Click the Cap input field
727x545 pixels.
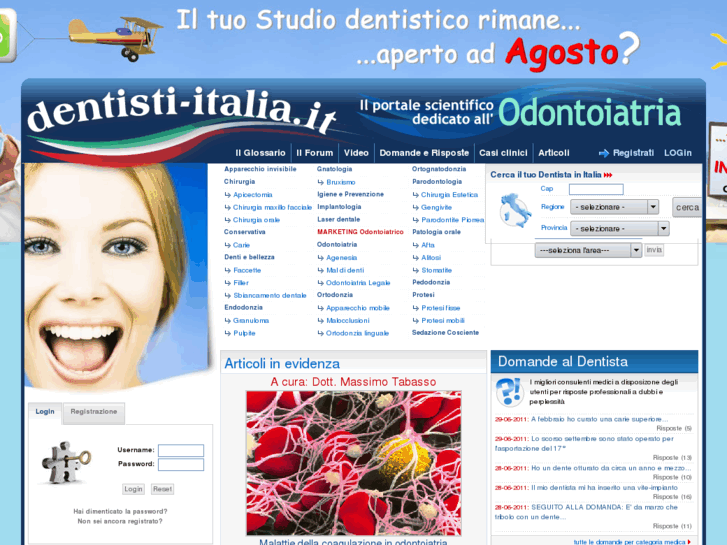pyautogui.click(x=596, y=189)
